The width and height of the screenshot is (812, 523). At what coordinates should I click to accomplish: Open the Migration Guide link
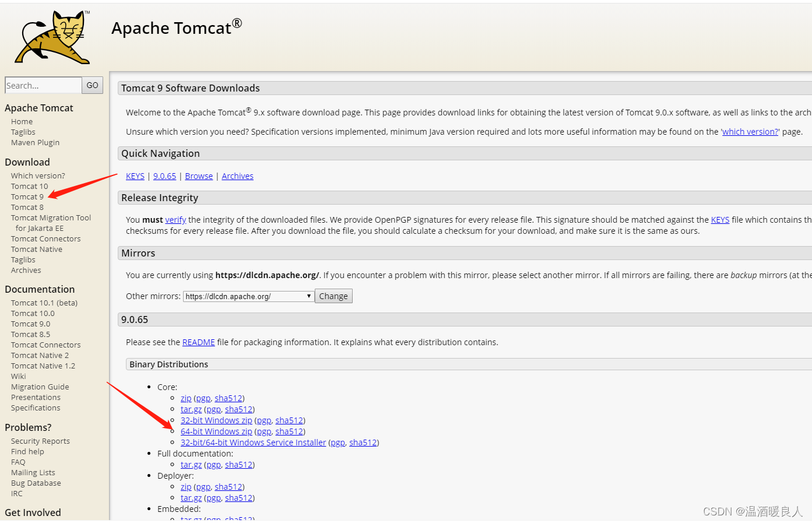click(40, 387)
